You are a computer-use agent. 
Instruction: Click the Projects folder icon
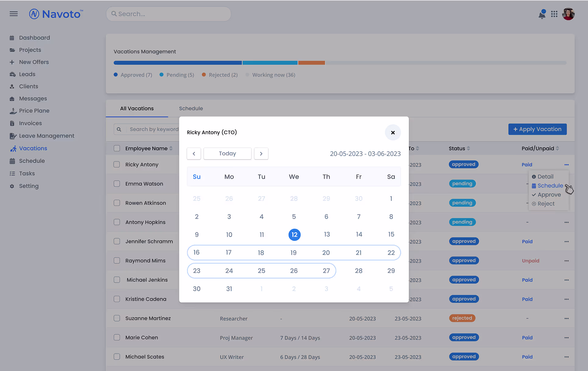12,50
